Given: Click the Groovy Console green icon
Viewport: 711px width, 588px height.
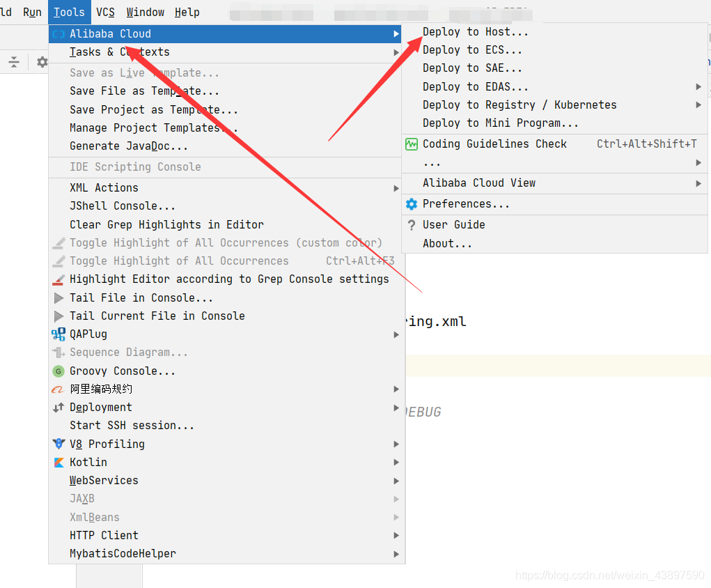Looking at the screenshot, I should tap(58, 371).
